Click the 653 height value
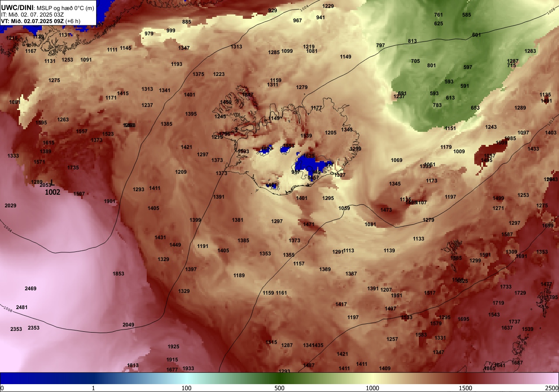 [x=475, y=108]
